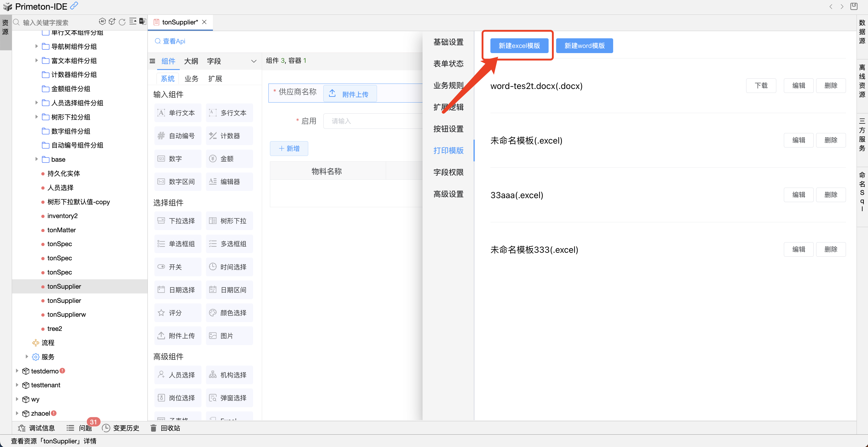Open the 字段权限 settings menu
The image size is (868, 447).
coord(448,172)
